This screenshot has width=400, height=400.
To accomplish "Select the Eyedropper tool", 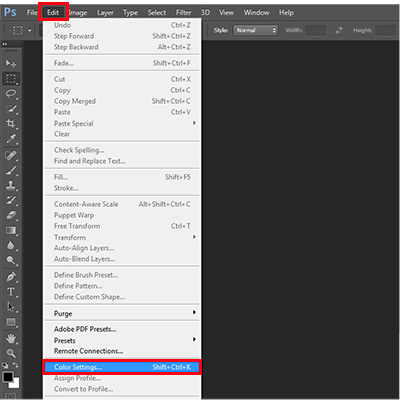I will pyautogui.click(x=11, y=139).
